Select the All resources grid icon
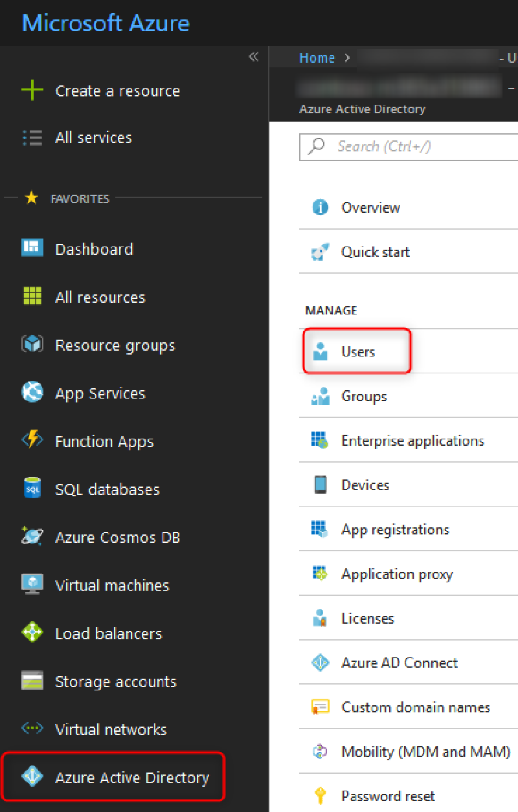The image size is (518, 812). pyautogui.click(x=32, y=296)
